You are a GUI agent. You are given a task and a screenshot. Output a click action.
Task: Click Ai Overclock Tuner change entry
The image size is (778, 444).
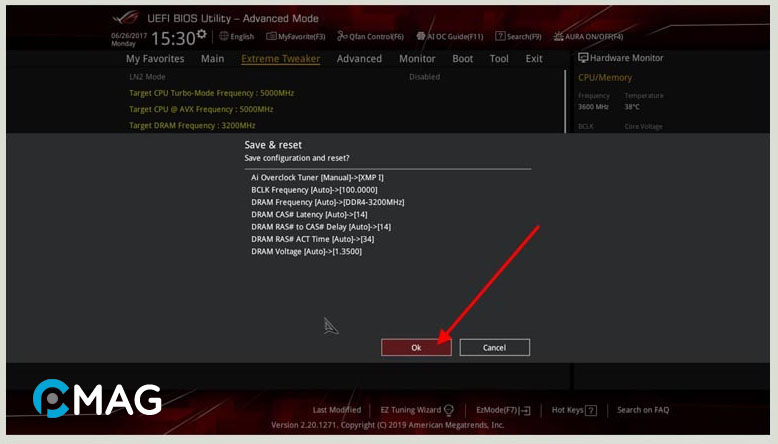click(317, 177)
